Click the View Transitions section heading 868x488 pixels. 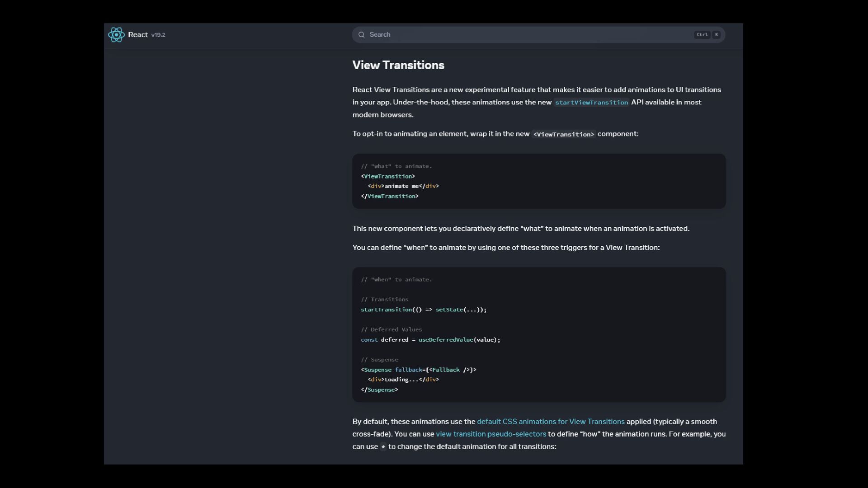point(398,65)
